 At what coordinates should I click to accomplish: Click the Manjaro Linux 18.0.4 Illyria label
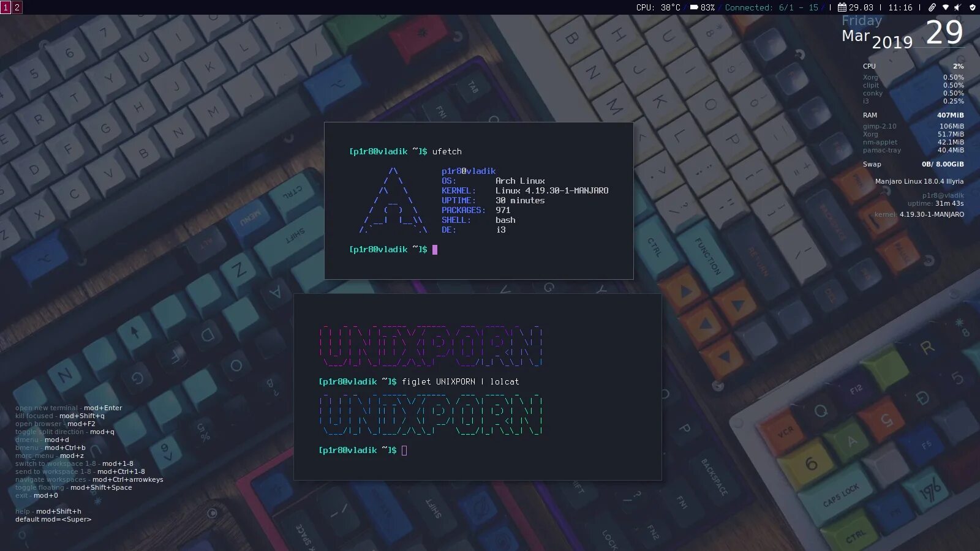919,181
